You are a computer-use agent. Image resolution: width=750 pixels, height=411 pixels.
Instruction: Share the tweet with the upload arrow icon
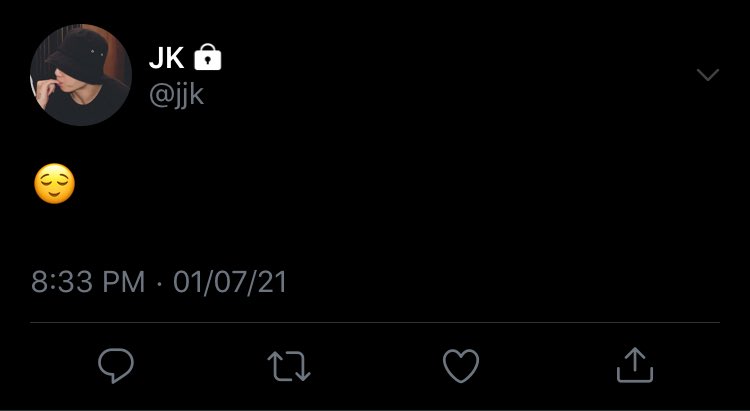[635, 365]
